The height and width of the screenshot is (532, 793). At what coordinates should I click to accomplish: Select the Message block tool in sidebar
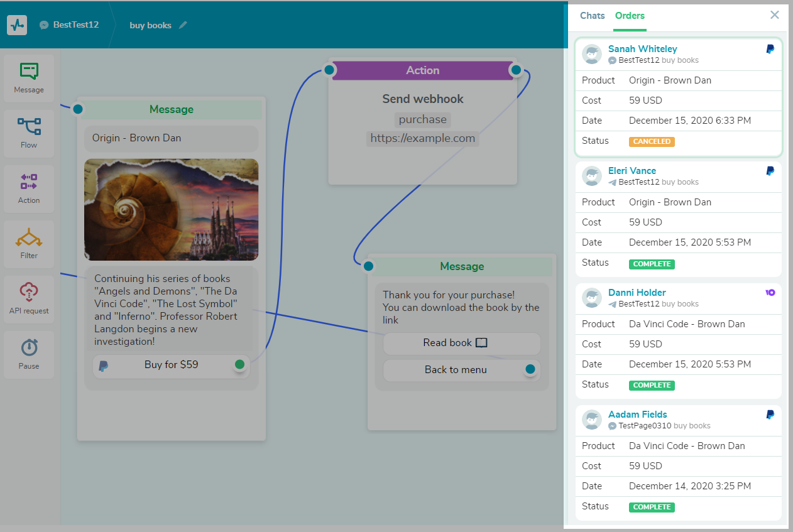[29, 79]
